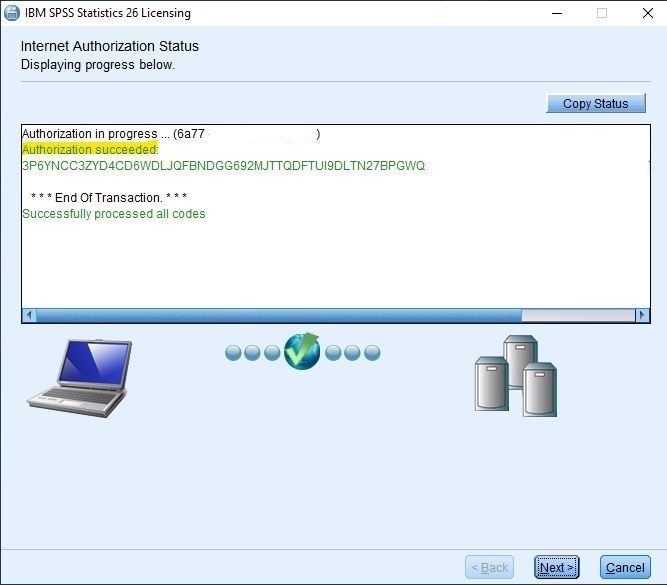The image size is (667, 585).
Task: Click the 'Authorization in progress' line
Action: coord(171,134)
